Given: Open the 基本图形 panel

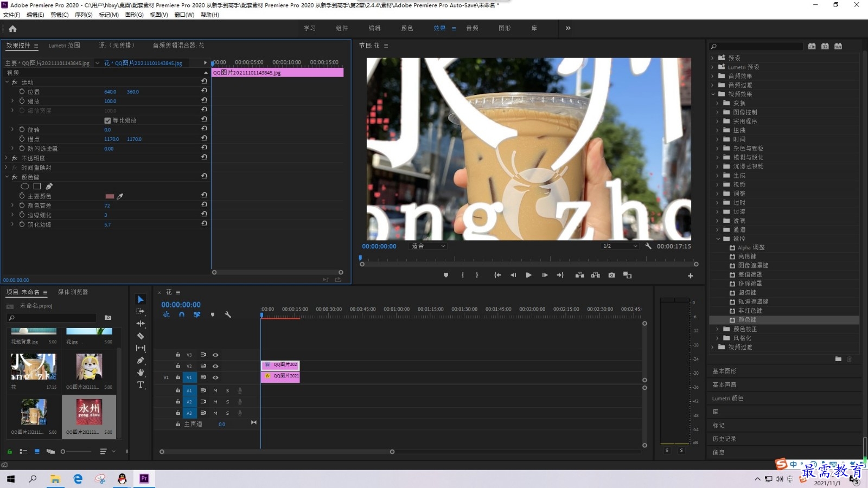Looking at the screenshot, I should pyautogui.click(x=724, y=371).
